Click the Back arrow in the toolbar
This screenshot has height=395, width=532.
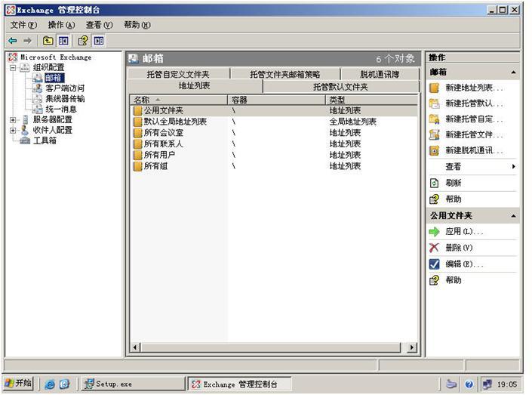(13, 41)
